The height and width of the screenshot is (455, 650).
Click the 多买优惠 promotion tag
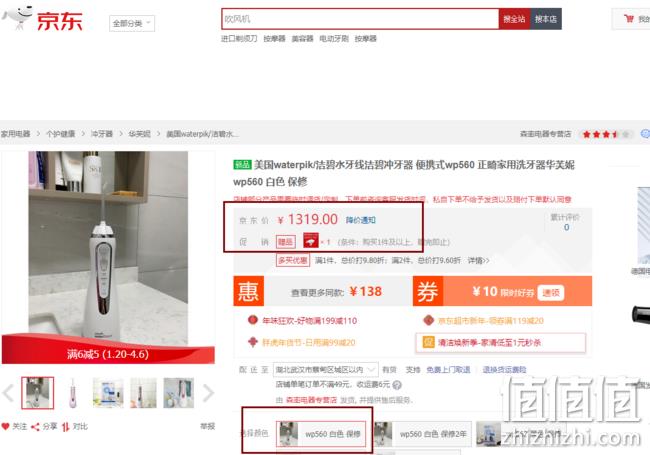(293, 260)
